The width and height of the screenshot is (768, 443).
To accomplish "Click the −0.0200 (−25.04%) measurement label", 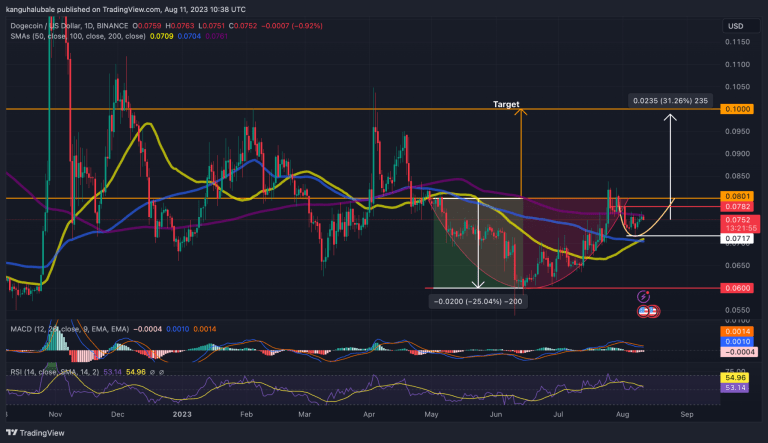I will (x=478, y=300).
